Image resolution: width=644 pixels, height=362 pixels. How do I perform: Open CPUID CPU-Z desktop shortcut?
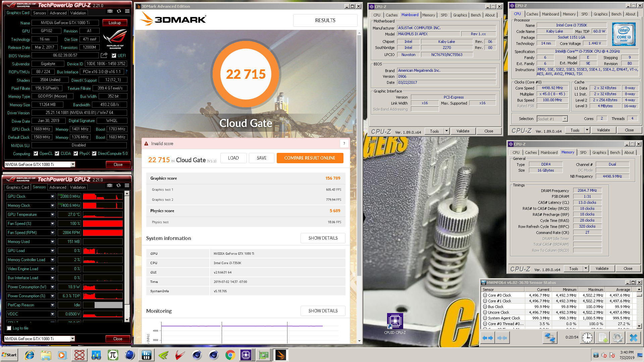coord(395,324)
